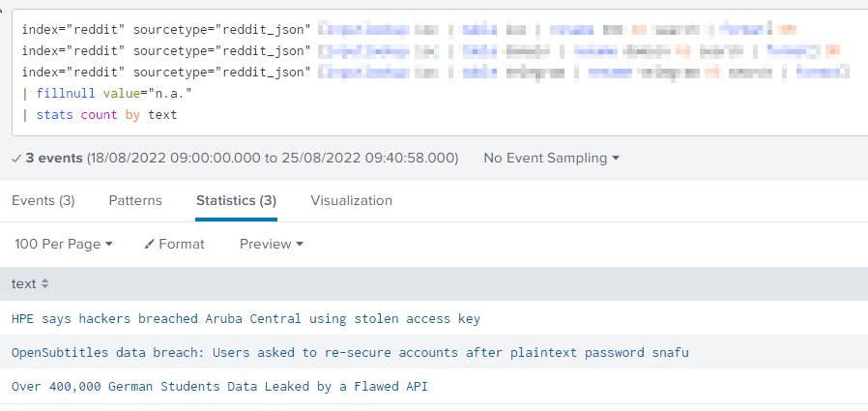Expand the 100 Per Page dropdown

[x=64, y=245]
